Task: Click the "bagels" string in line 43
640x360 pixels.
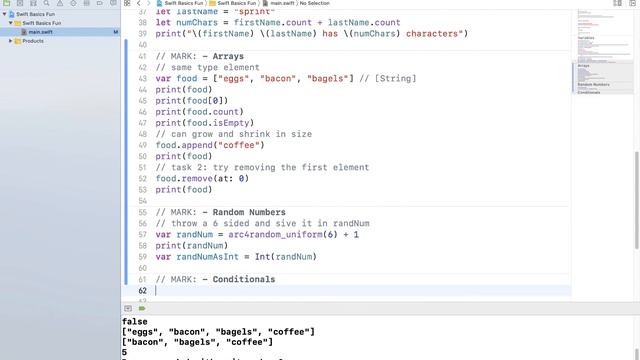Action: coord(328,78)
